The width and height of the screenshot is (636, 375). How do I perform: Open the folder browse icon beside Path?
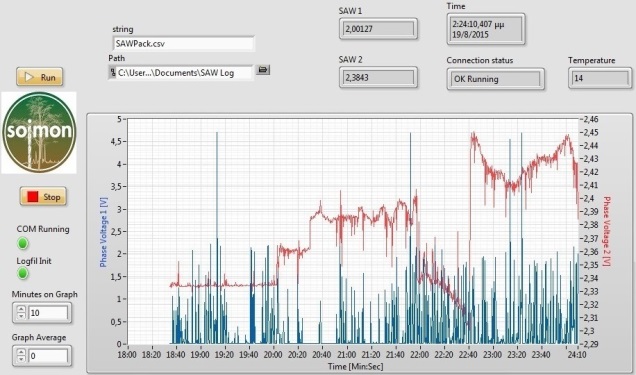[x=263, y=70]
